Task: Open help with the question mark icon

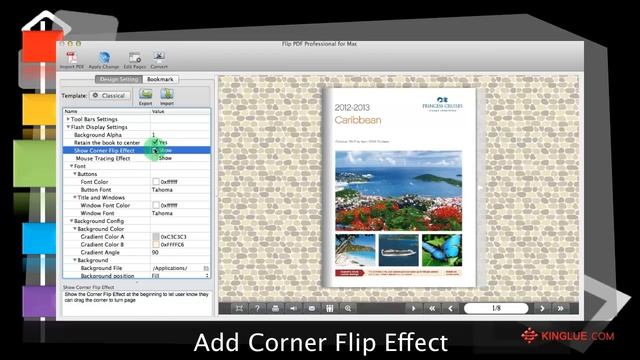Action: coord(257,309)
